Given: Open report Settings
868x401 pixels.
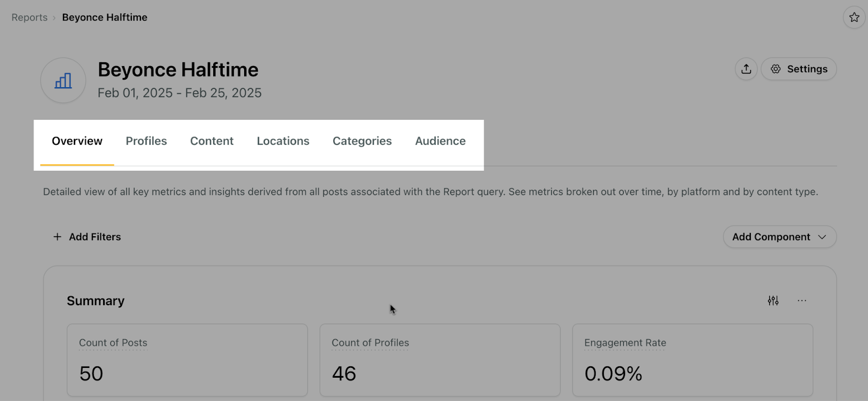Looking at the screenshot, I should [x=799, y=69].
